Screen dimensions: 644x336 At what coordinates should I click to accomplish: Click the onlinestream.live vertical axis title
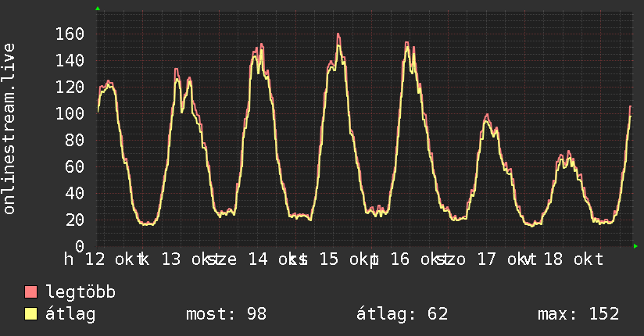coord(9,129)
